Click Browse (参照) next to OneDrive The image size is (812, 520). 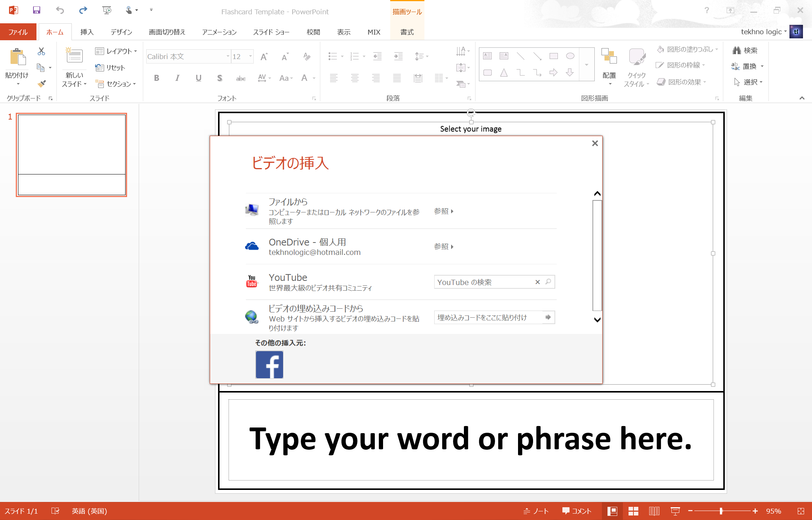[x=444, y=247]
